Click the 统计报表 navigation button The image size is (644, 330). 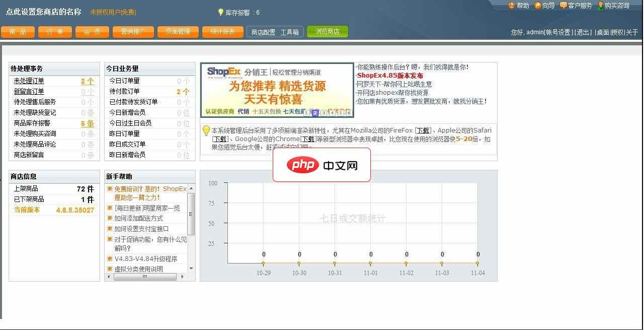coord(223,31)
